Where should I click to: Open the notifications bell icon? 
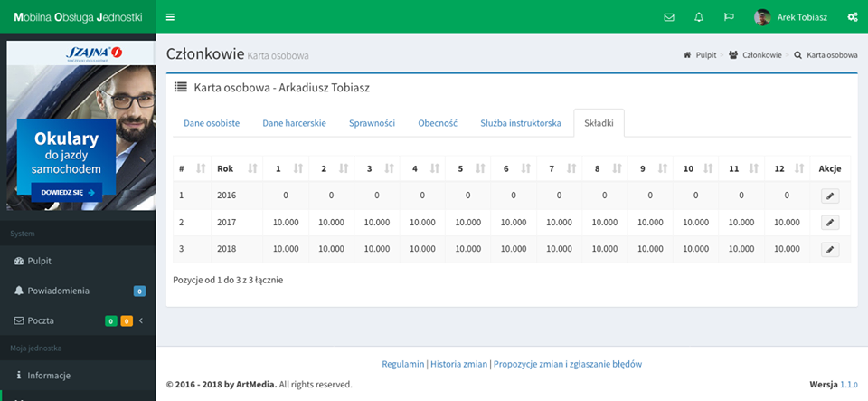point(699,17)
